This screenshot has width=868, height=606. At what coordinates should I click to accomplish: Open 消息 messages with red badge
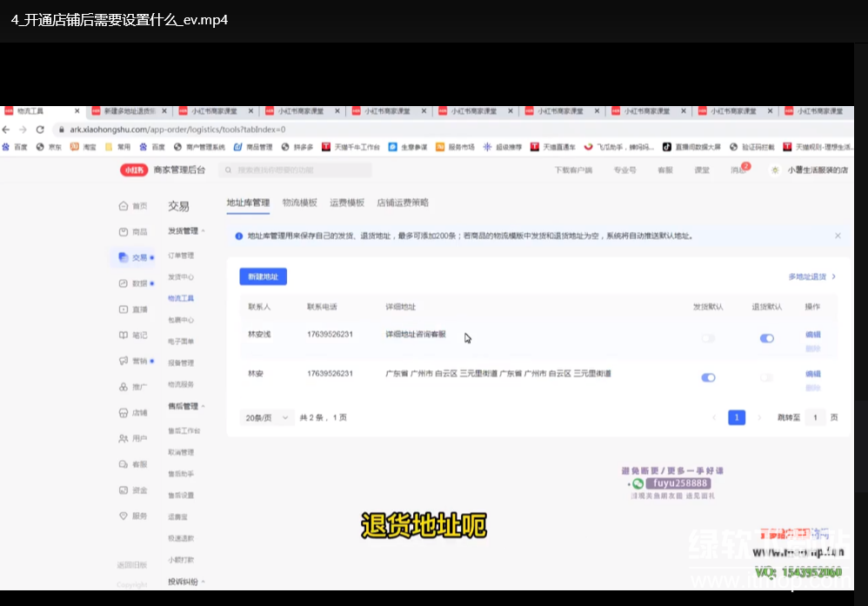point(739,170)
